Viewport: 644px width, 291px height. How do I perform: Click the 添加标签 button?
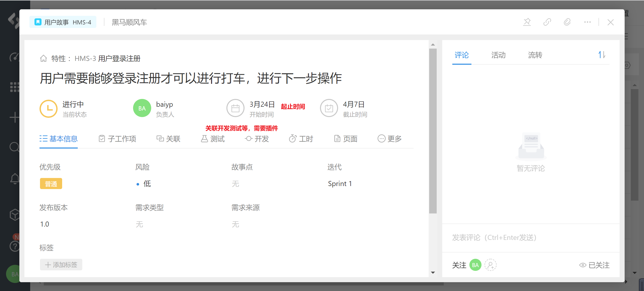coord(61,265)
